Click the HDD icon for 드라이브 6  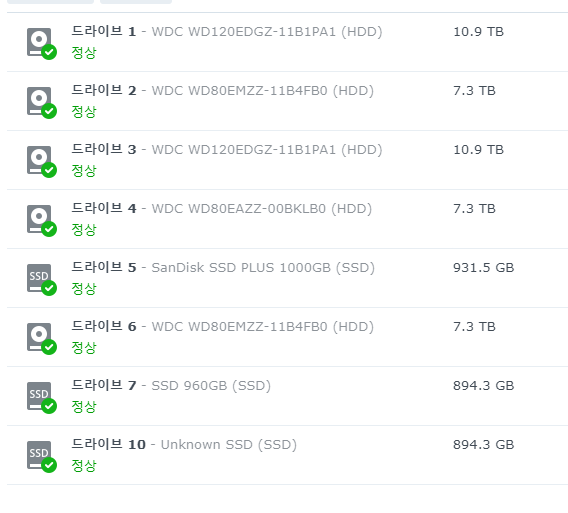[41, 339]
